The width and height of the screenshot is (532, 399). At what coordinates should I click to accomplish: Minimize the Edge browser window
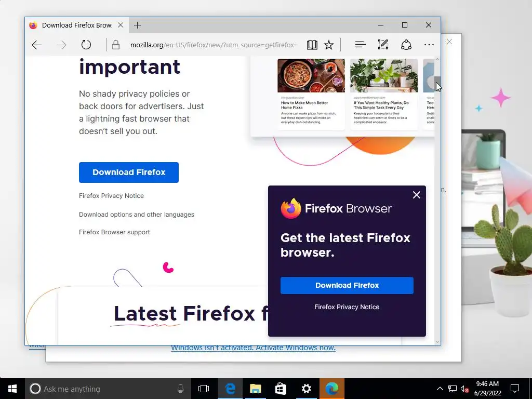[x=381, y=25]
